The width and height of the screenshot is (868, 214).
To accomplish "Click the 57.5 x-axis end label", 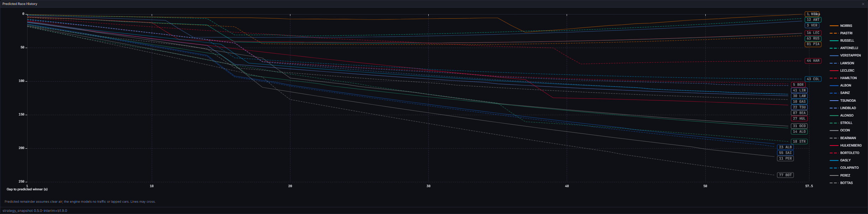I will pyautogui.click(x=809, y=186).
